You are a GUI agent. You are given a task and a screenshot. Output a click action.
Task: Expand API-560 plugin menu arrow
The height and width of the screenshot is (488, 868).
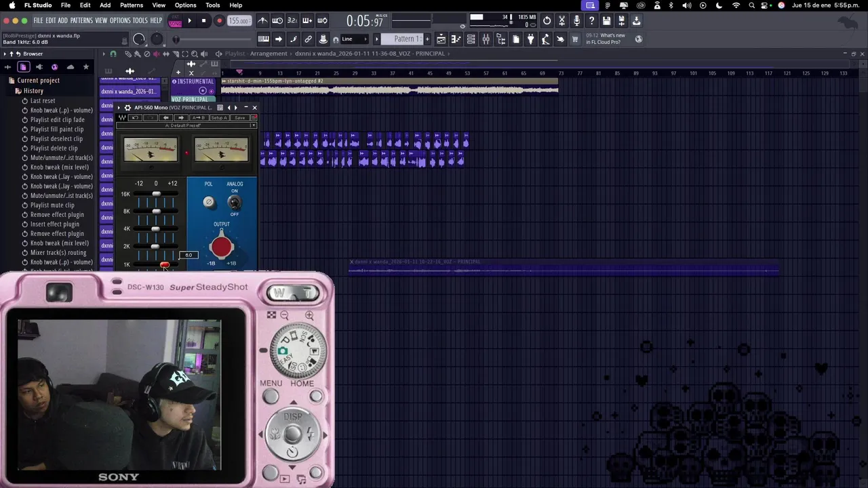119,108
